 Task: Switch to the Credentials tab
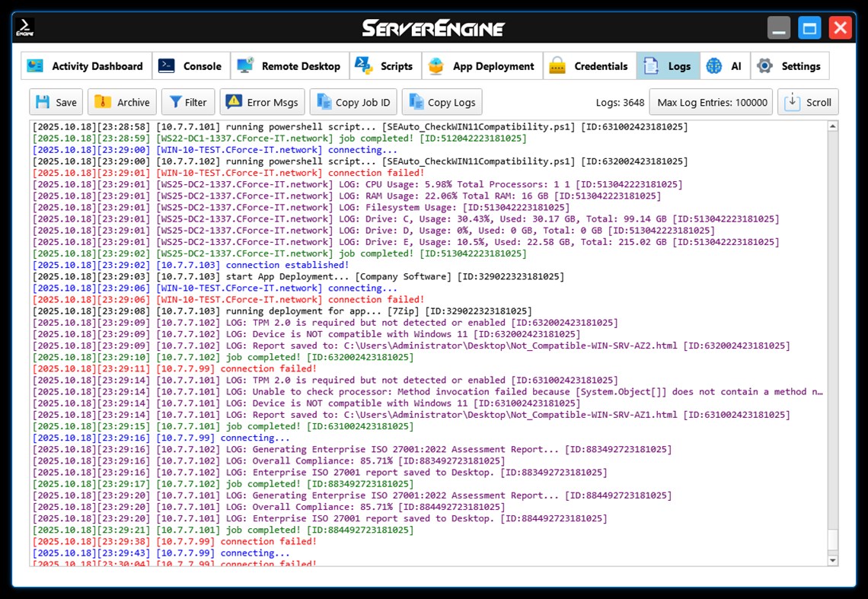tap(589, 66)
